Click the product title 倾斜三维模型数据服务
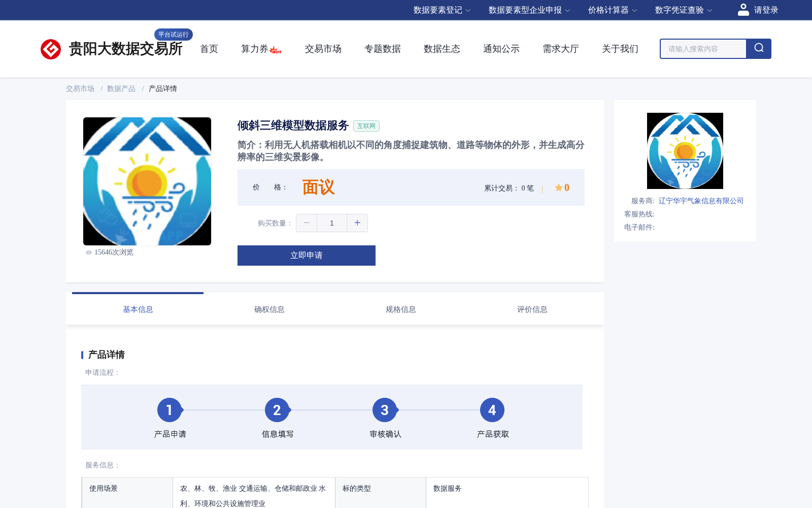This screenshot has width=812, height=508. point(293,125)
